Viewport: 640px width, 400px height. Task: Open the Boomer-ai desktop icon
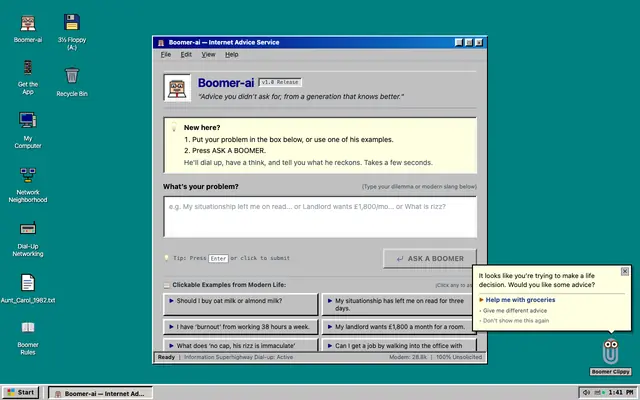[x=28, y=29]
